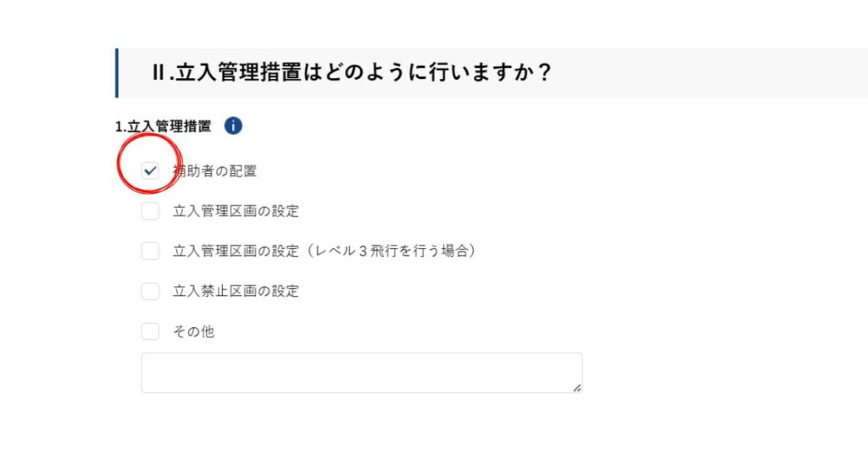This screenshot has height=456, width=868.
Task: Uncheck the 補助者の配置 checkbox
Action: coord(151,171)
